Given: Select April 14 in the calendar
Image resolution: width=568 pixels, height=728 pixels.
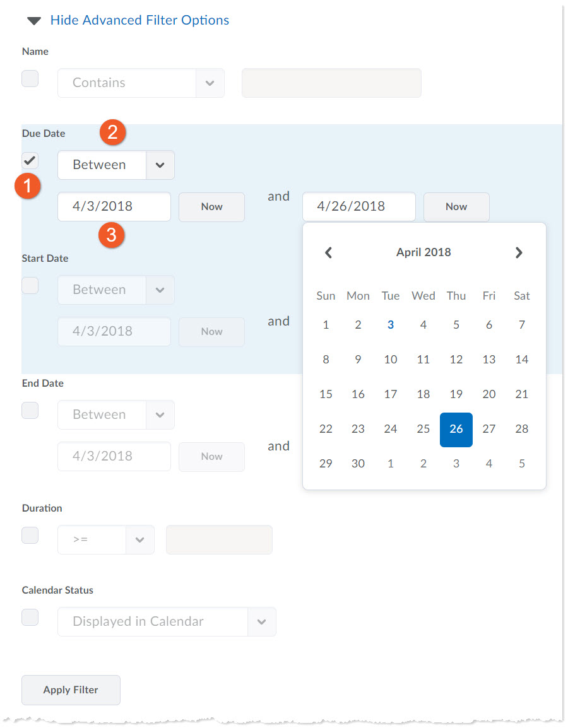Looking at the screenshot, I should coord(522,360).
